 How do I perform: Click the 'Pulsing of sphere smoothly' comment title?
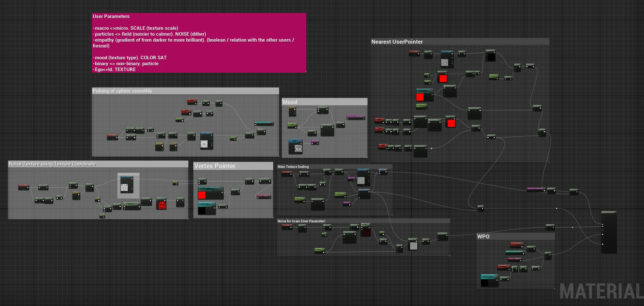tap(122, 91)
